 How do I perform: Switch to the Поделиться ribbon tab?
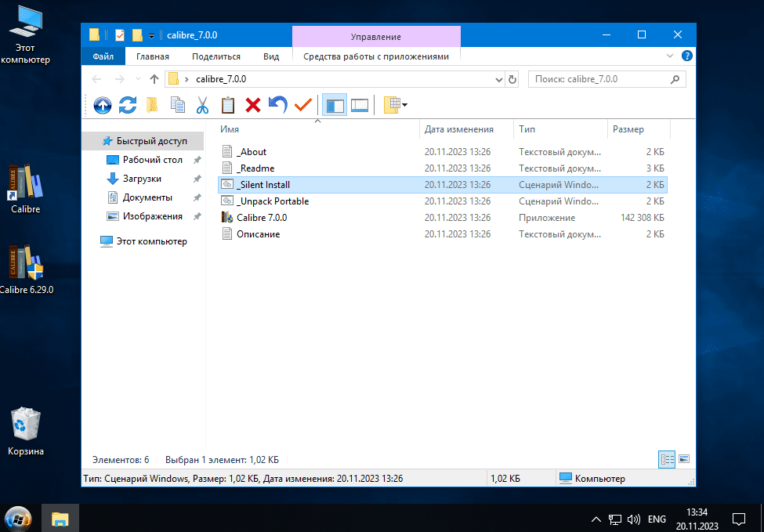point(216,56)
